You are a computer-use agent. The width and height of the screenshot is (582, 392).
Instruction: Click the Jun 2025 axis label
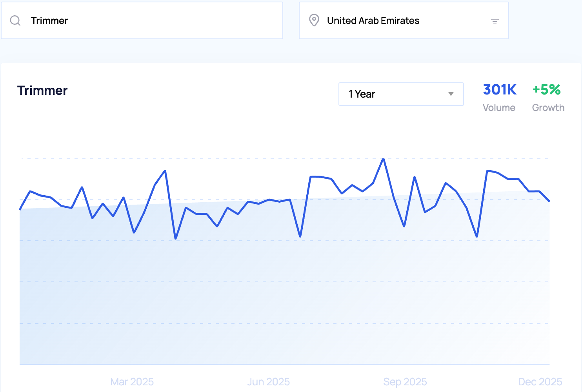pyautogui.click(x=268, y=381)
